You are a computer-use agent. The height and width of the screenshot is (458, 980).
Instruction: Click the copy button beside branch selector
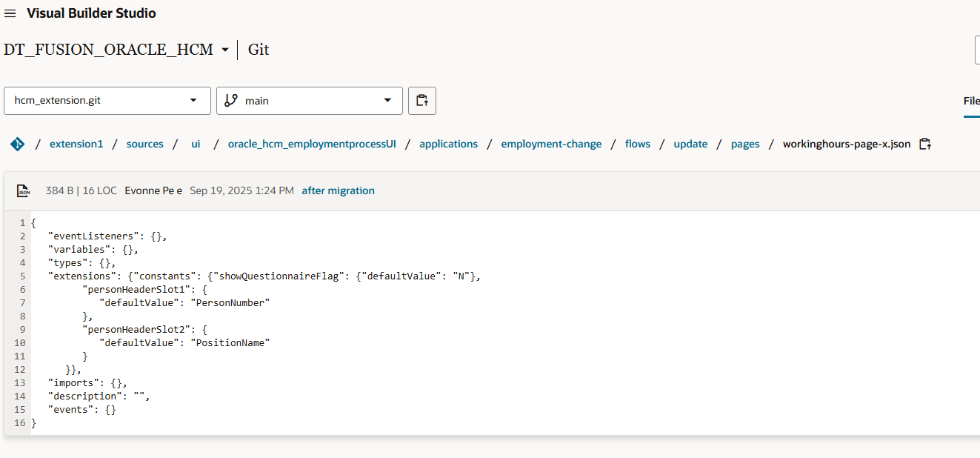coord(422,101)
